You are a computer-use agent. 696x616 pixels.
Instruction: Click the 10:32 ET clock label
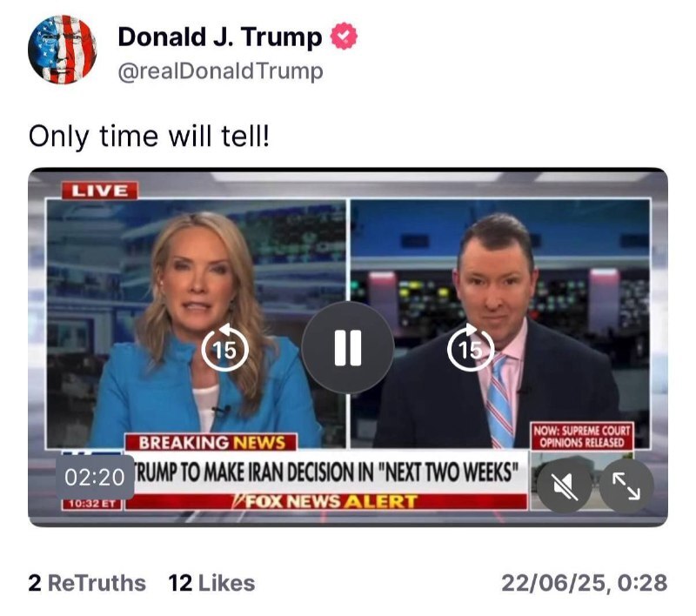click(x=92, y=504)
